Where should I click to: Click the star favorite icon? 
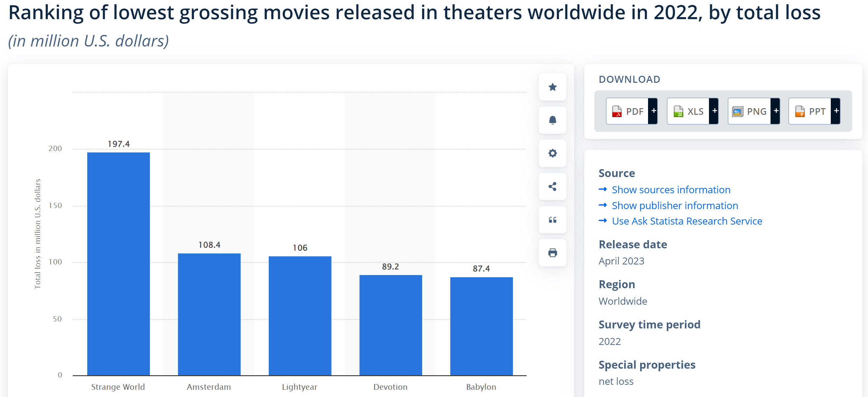click(552, 87)
